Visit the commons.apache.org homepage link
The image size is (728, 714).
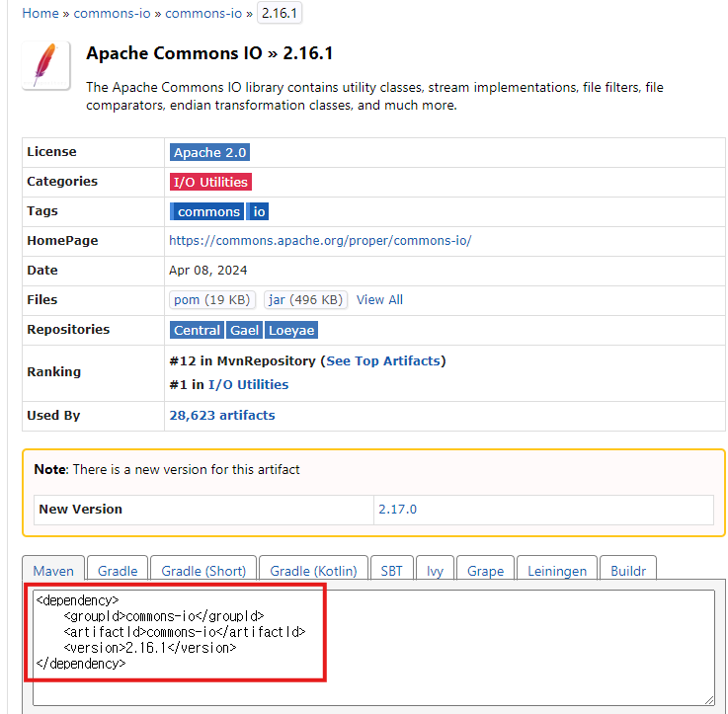click(x=320, y=241)
